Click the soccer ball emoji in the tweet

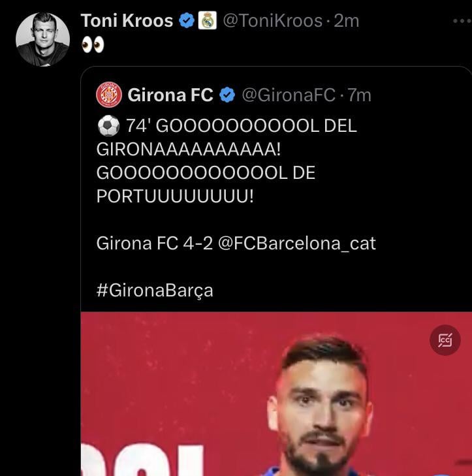tap(108, 126)
